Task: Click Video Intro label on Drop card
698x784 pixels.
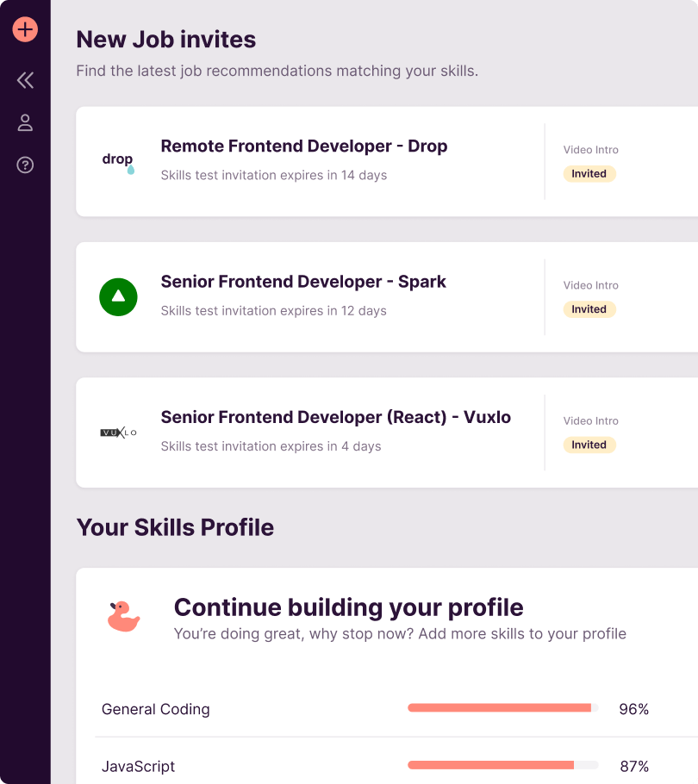Action: [591, 150]
